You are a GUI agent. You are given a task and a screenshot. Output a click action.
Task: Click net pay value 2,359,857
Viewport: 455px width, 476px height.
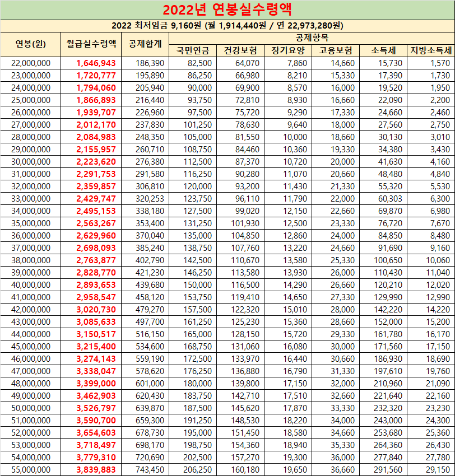[x=96, y=186]
